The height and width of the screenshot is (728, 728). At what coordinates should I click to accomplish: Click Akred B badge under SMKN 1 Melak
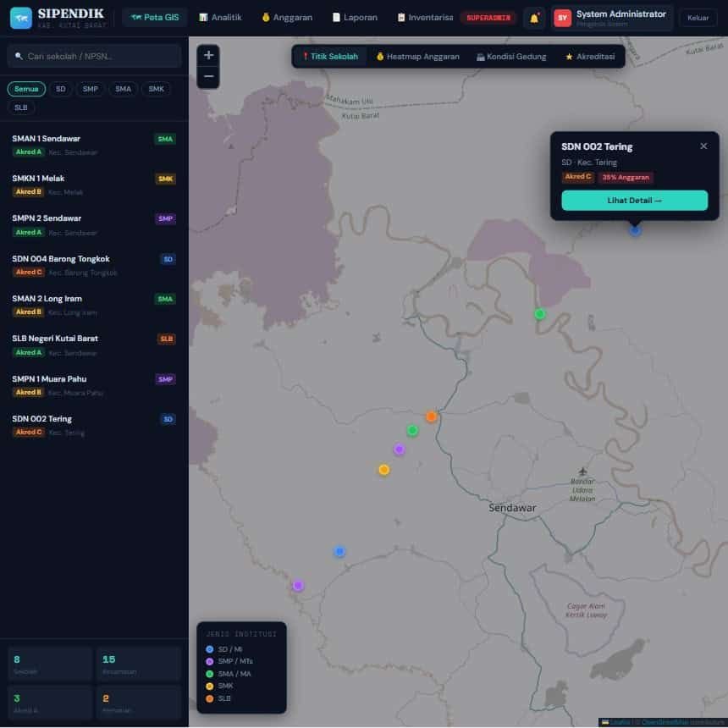[x=28, y=192]
